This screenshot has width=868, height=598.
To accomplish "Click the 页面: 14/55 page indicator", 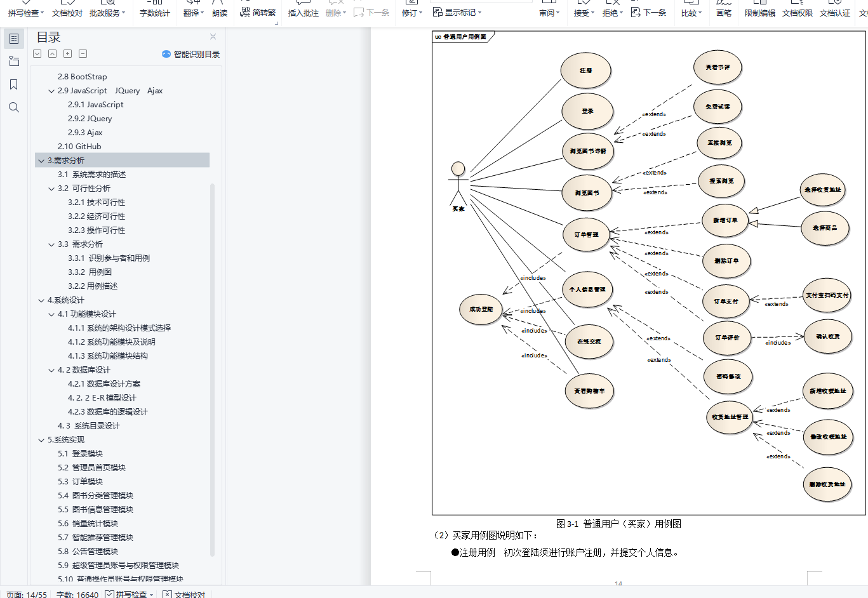I will pyautogui.click(x=27, y=595).
